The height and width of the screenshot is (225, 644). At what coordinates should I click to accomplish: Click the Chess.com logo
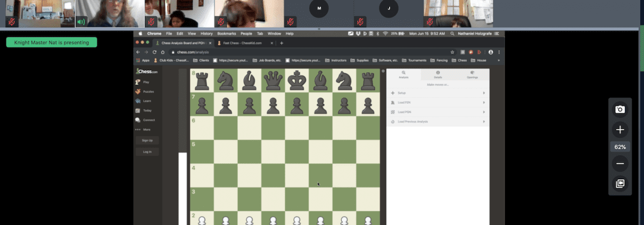tap(146, 71)
